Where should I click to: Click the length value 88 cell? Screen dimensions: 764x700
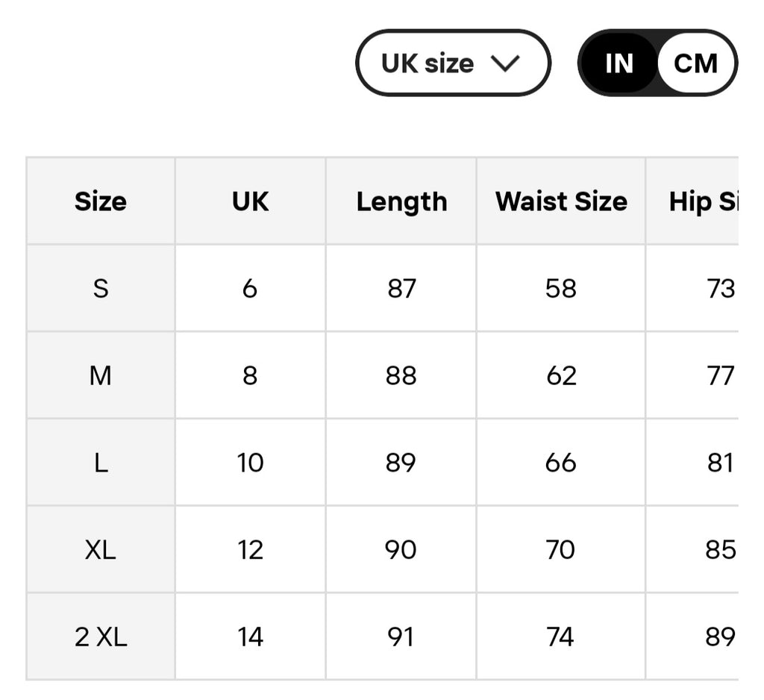point(401,375)
